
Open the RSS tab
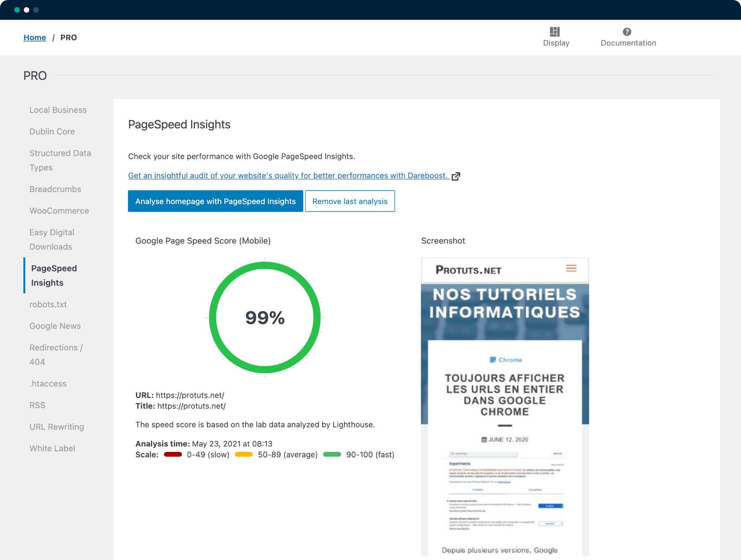pos(37,405)
